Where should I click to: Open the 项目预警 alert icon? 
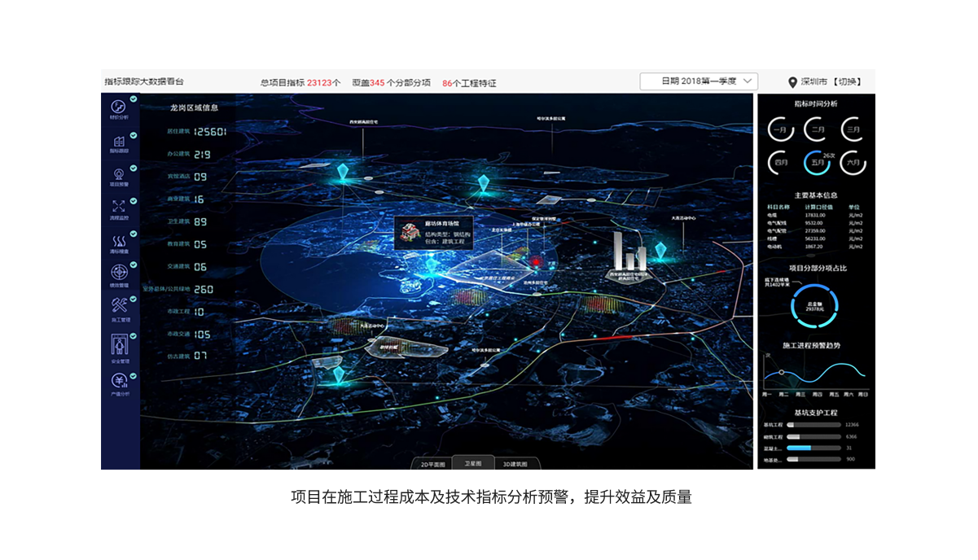pos(119,174)
